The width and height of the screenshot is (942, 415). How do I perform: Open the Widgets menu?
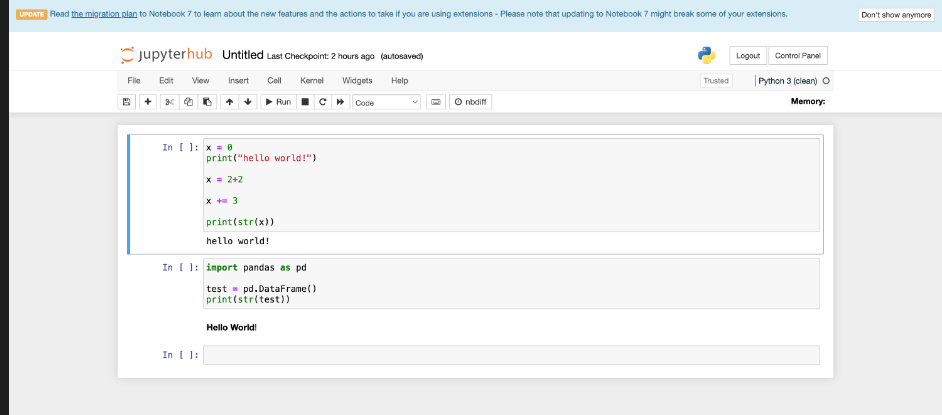pos(357,80)
